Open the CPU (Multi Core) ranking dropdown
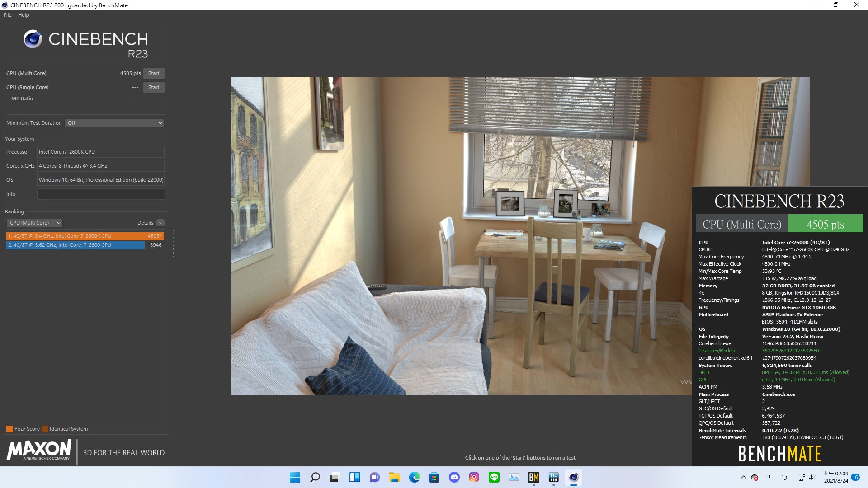The height and width of the screenshot is (488, 868). tap(34, 223)
